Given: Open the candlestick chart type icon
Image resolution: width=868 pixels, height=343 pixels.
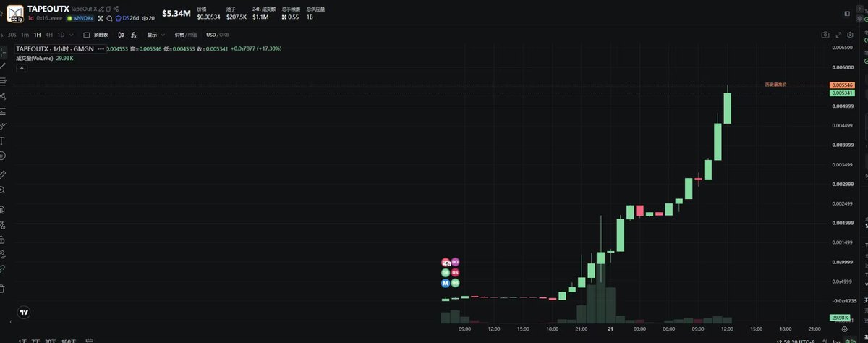Looking at the screenshot, I should 121,35.
